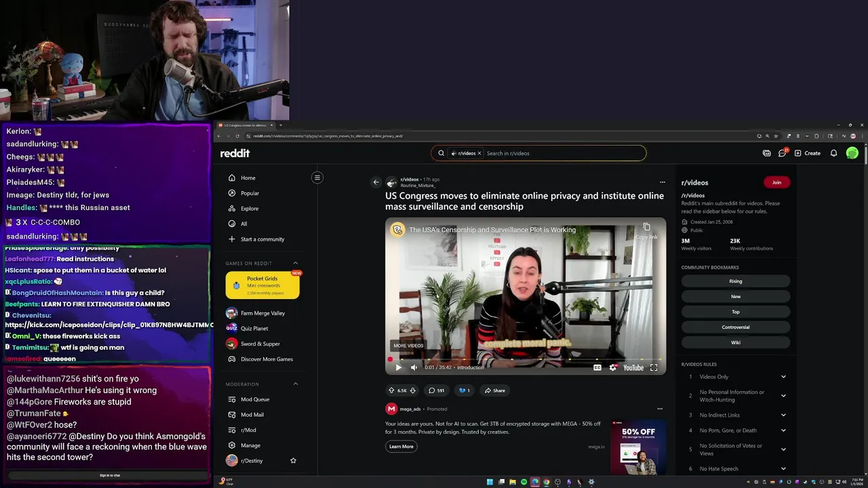The width and height of the screenshot is (868, 488).
Task: Click Learn More on MEGA ad
Action: coord(401,447)
